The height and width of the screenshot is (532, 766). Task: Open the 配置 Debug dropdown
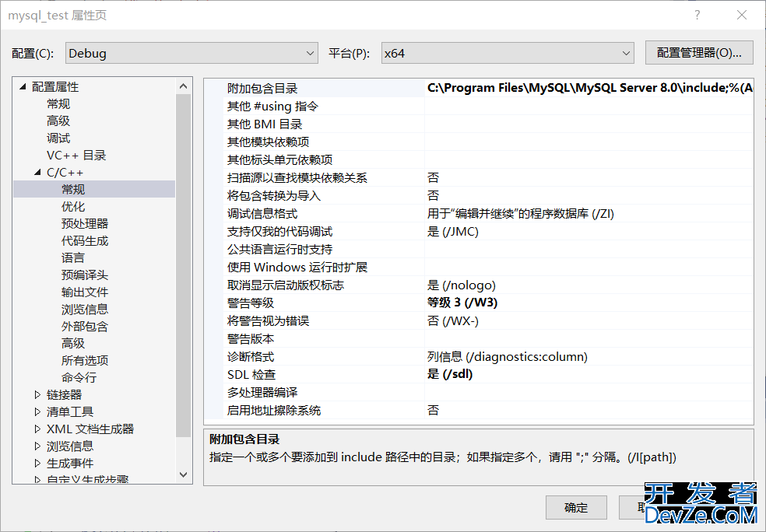(191, 53)
